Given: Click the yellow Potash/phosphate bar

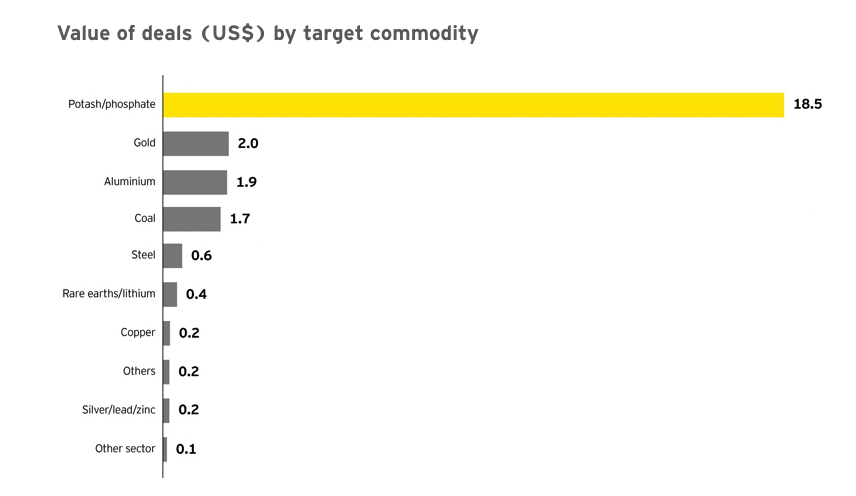Looking at the screenshot, I should click(x=473, y=105).
